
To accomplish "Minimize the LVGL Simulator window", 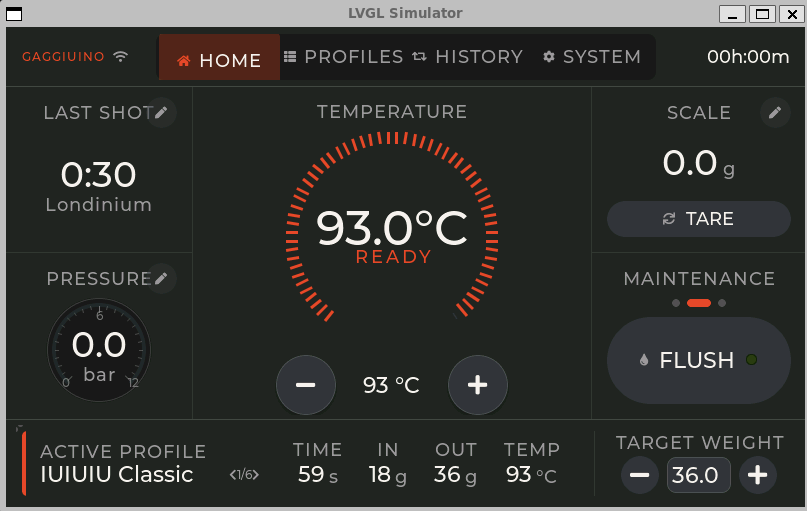I will (x=732, y=14).
